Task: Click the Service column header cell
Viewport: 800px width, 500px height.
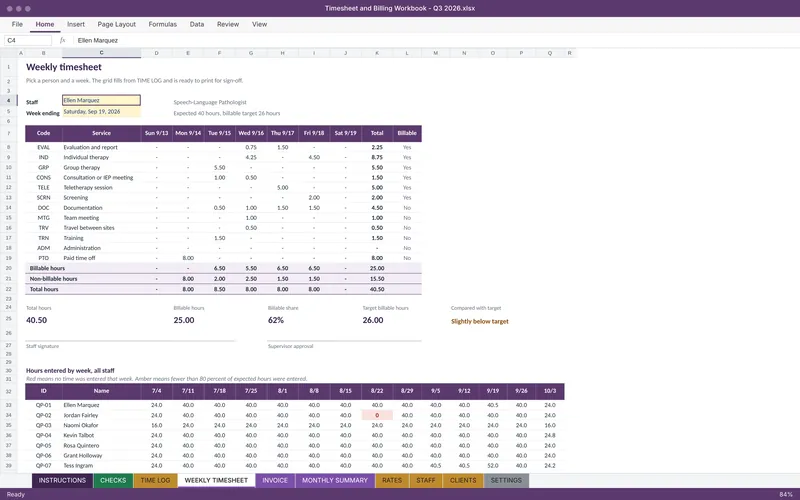Action: coord(101,133)
